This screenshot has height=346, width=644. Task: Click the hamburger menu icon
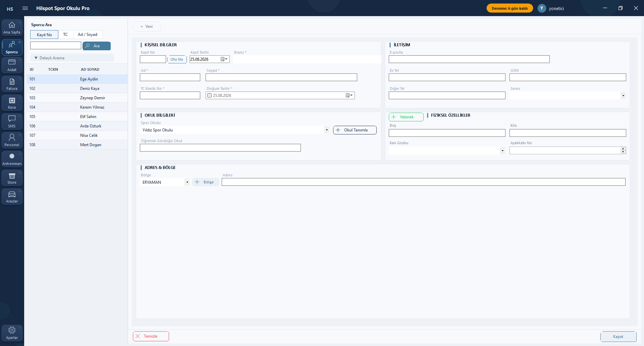25,8
